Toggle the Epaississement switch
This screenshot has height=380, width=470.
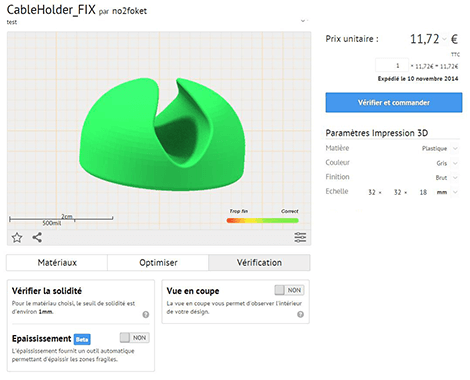click(135, 338)
